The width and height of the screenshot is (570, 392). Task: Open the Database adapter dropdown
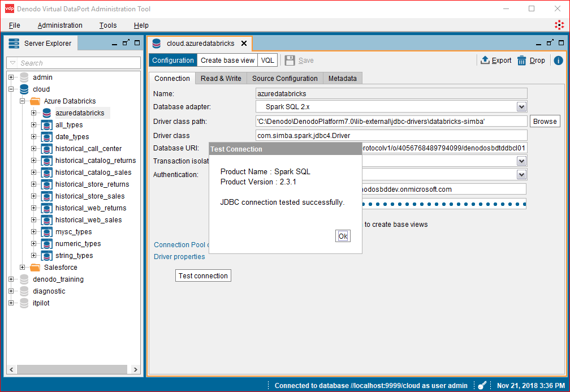point(521,107)
